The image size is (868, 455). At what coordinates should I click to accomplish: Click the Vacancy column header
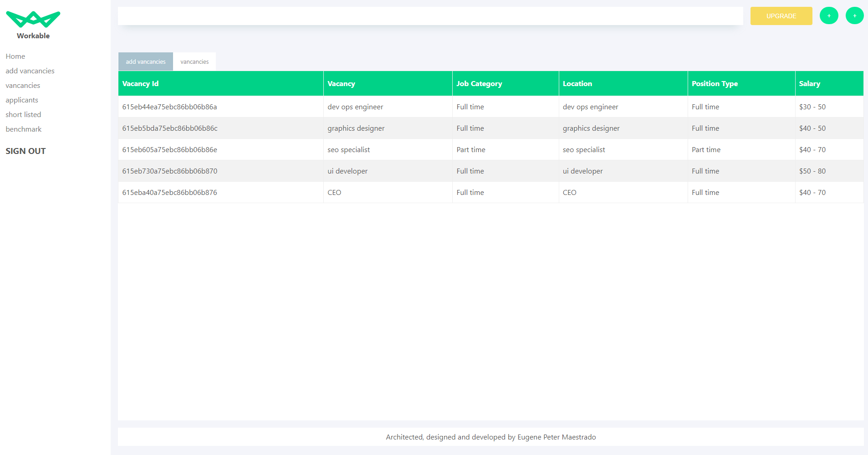(x=388, y=83)
